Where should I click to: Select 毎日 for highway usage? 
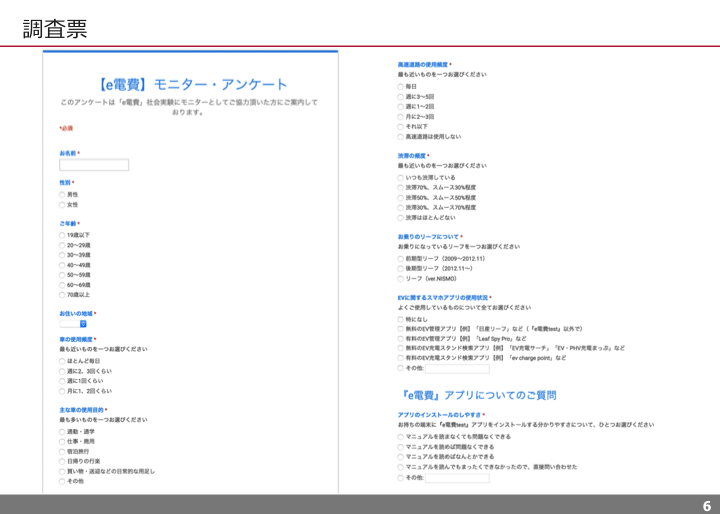pyautogui.click(x=400, y=86)
